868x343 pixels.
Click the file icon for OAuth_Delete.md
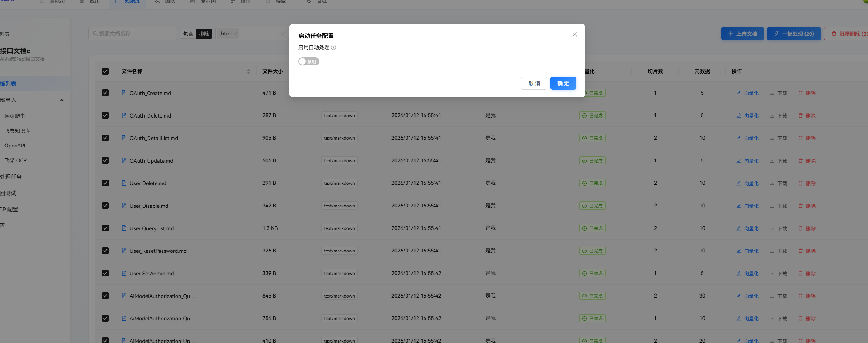pyautogui.click(x=124, y=115)
